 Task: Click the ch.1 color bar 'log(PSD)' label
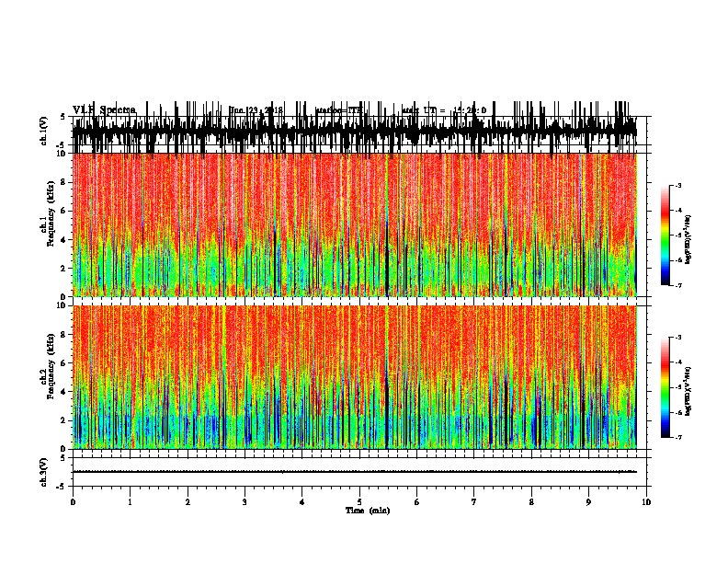coord(688,240)
